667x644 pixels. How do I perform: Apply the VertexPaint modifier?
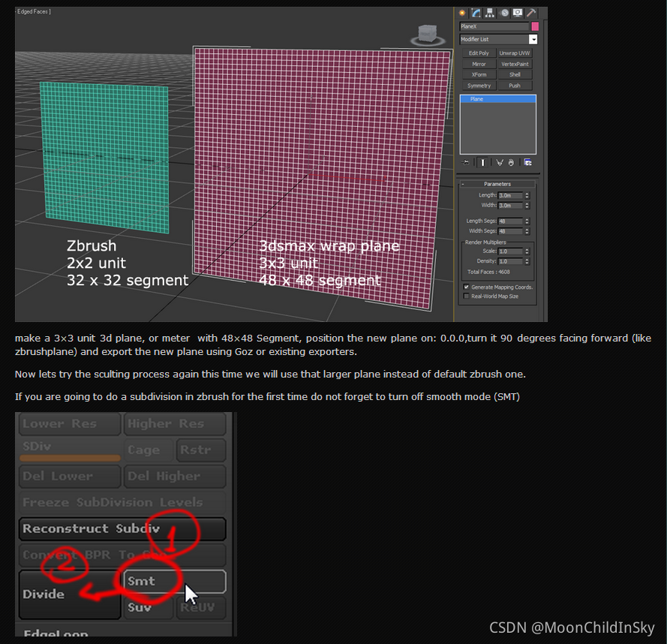pyautogui.click(x=514, y=64)
